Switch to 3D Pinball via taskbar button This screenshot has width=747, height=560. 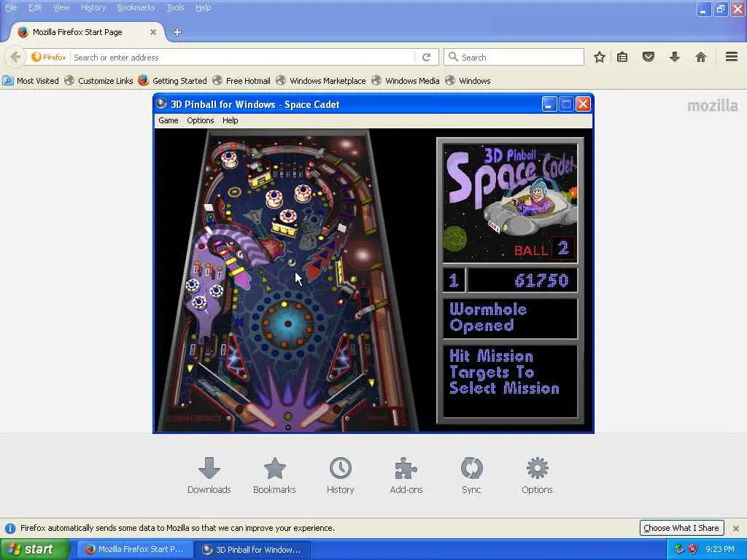(x=252, y=550)
